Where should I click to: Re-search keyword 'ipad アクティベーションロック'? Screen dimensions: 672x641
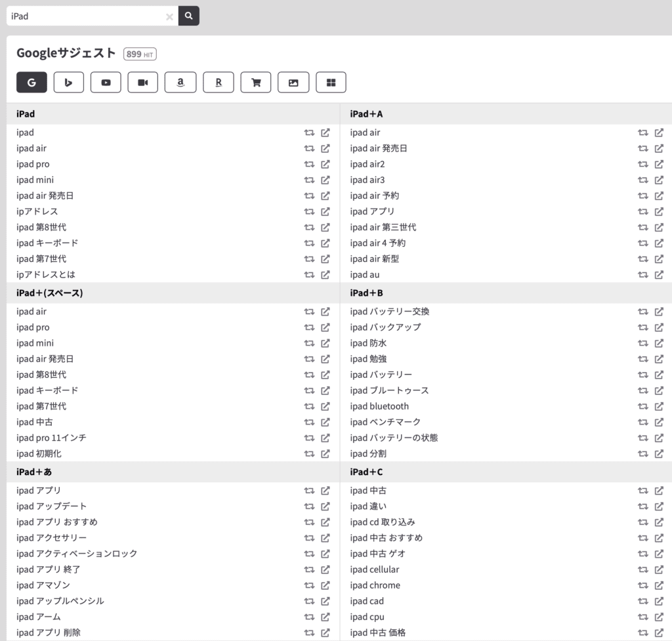(309, 554)
